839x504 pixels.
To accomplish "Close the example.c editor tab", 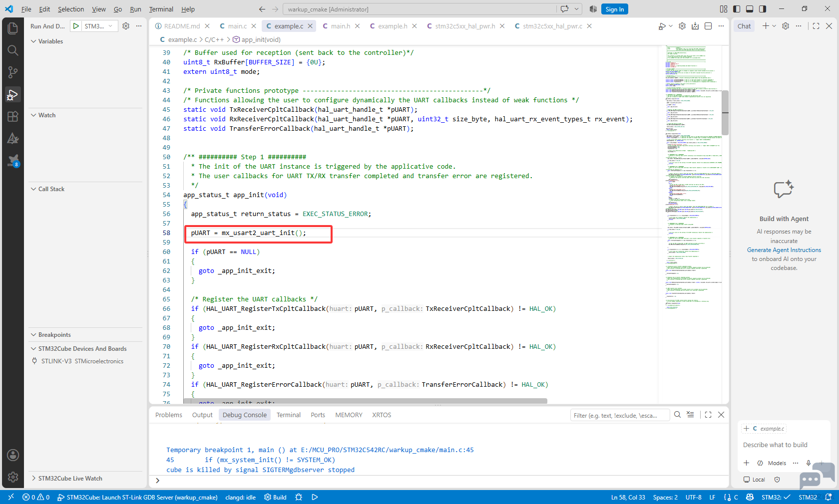I will [x=310, y=26].
